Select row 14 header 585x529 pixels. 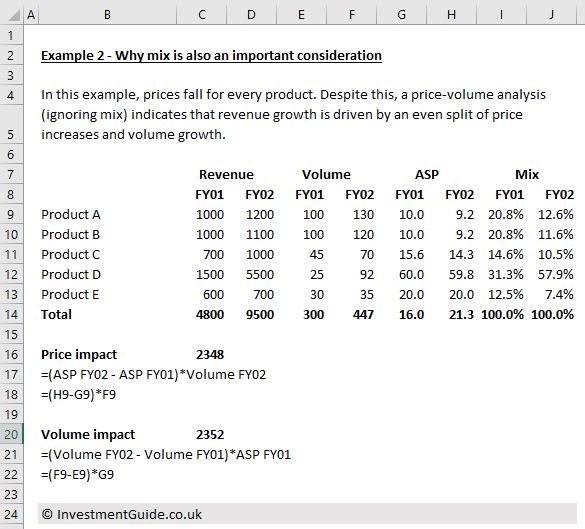click(x=11, y=314)
